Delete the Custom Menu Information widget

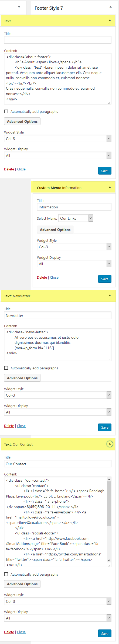coord(42,278)
